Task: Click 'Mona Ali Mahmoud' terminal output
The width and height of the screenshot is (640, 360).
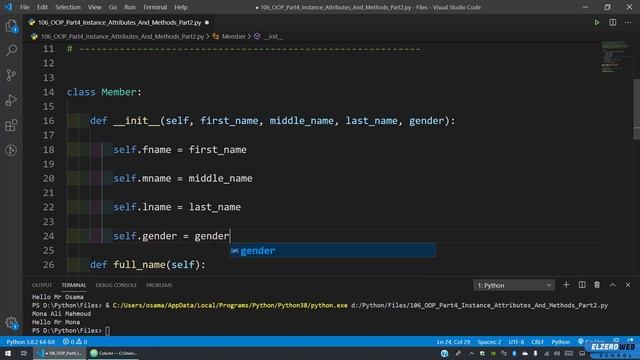Action: click(x=61, y=313)
